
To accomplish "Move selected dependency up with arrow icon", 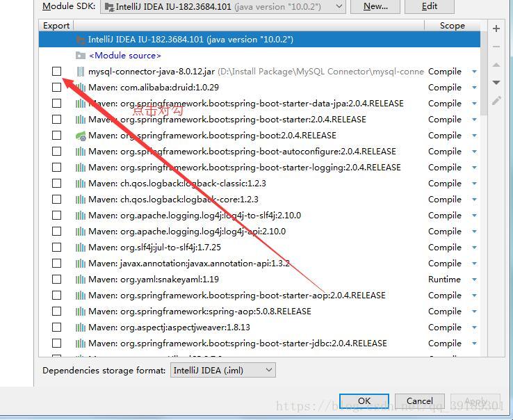I will pos(496,65).
